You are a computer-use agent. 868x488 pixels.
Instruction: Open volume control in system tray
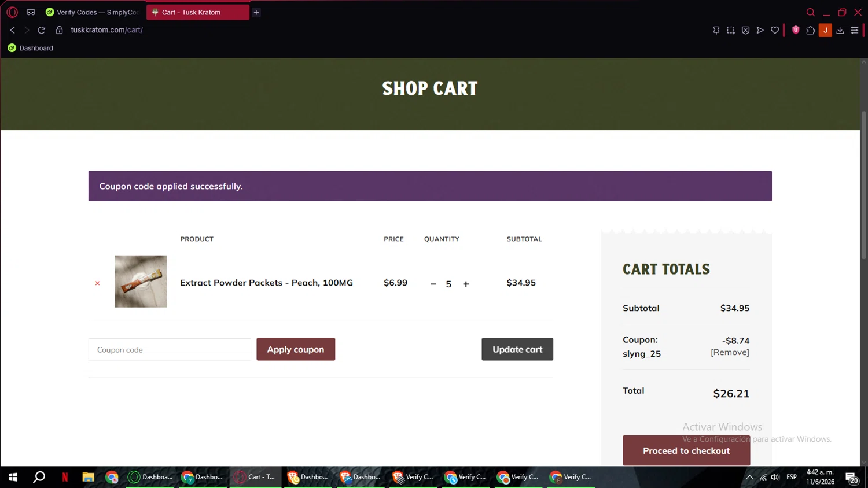coord(775,477)
